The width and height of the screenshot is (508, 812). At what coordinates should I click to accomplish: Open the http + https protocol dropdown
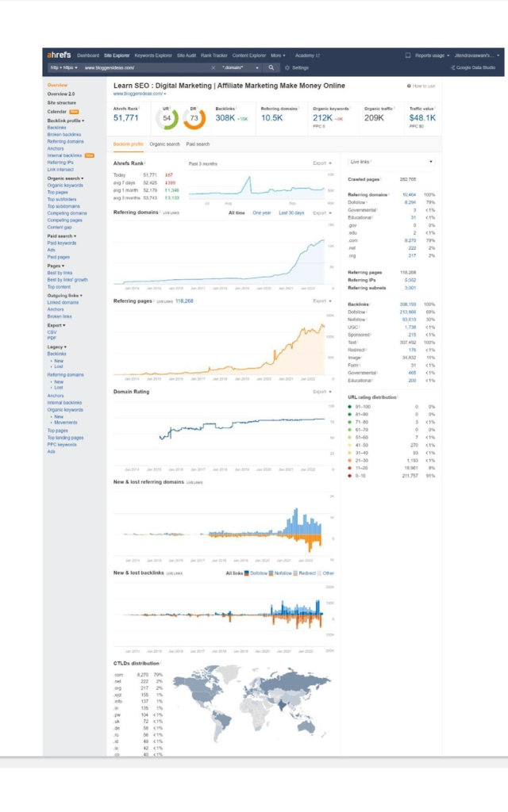(x=63, y=67)
